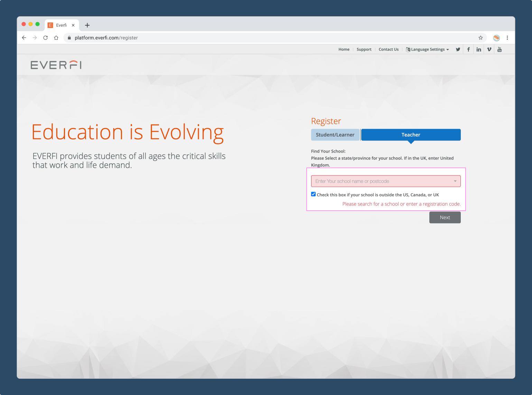Open a new browser tab
This screenshot has height=395, width=532.
click(87, 25)
